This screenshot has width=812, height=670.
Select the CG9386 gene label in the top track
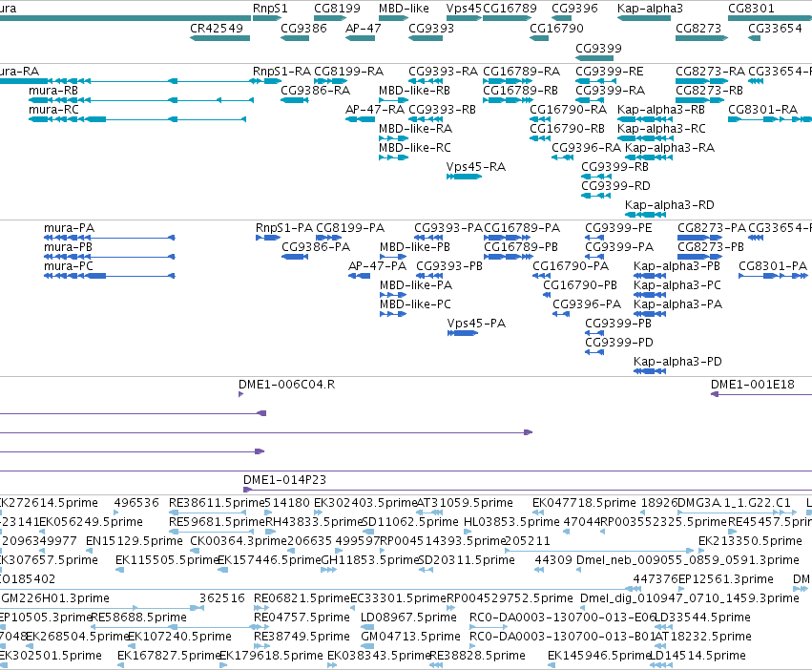303,29
